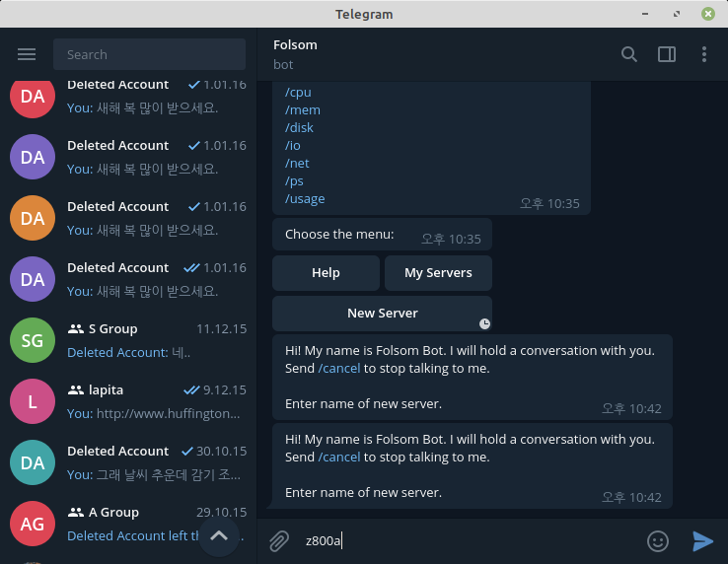The height and width of the screenshot is (564, 728).
Task: Attach a file with paperclip icon
Action: (x=279, y=540)
